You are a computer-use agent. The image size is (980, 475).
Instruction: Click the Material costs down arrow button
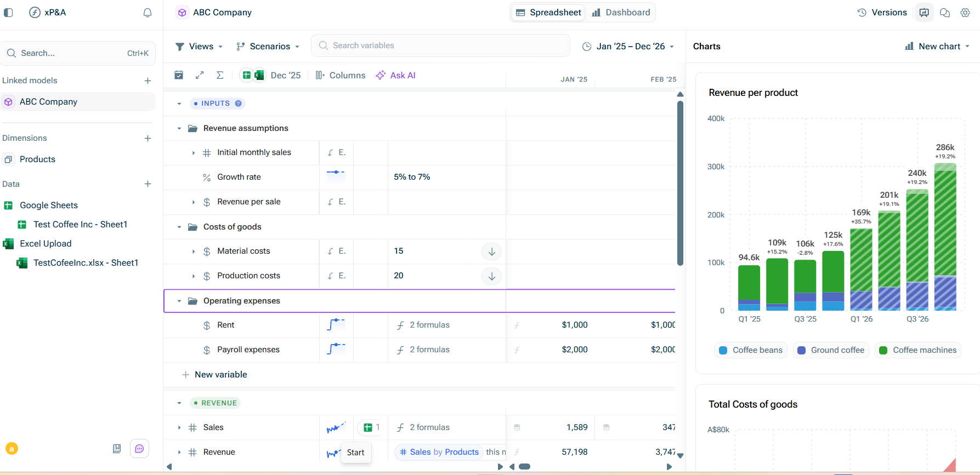491,251
